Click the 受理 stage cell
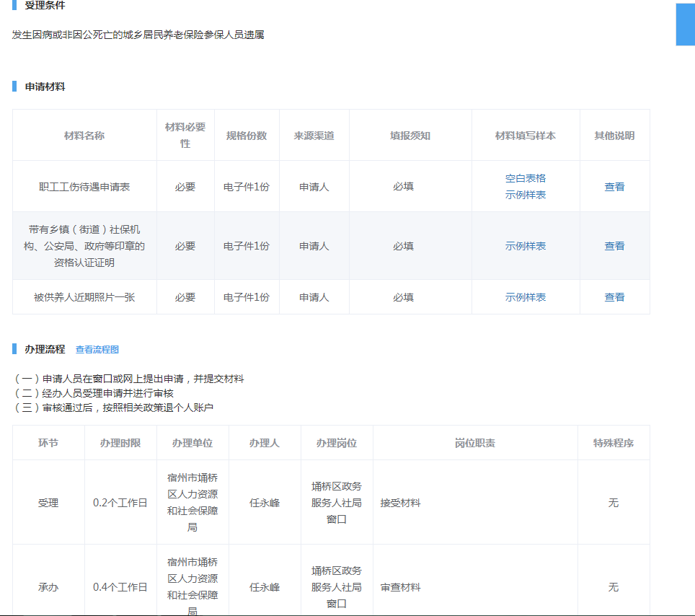This screenshot has height=616, width=695. (48, 503)
